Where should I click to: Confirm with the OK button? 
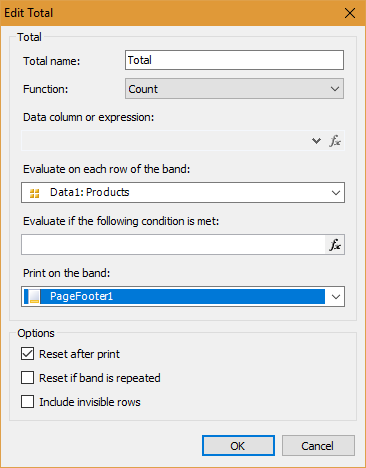(x=238, y=445)
